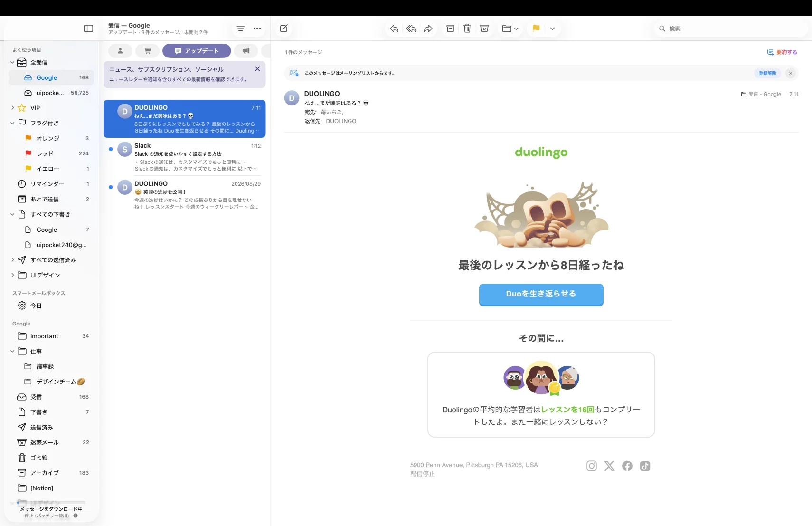This screenshot has height=526, width=812.
Task: Open the あとで送信 mailbox
Action: click(51, 199)
